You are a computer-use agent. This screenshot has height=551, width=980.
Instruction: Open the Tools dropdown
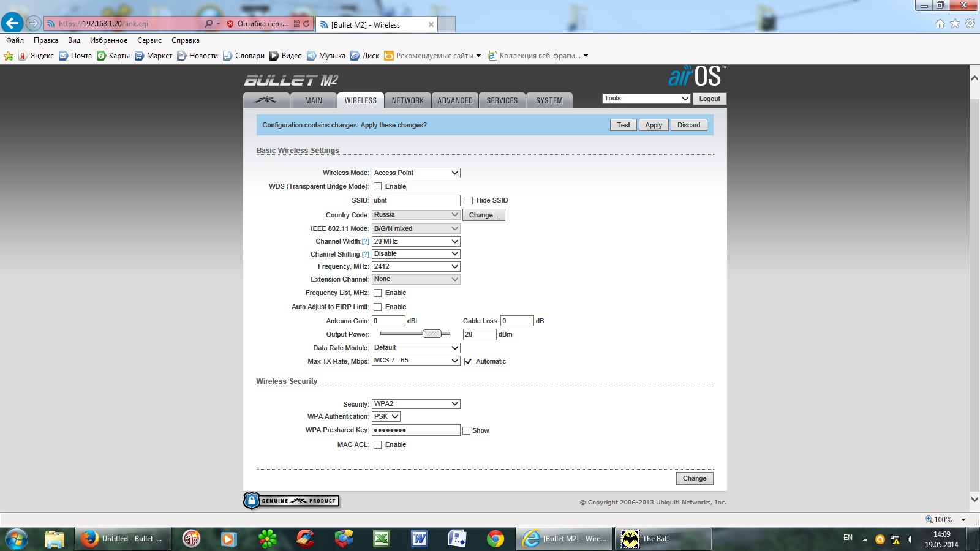[x=647, y=99]
